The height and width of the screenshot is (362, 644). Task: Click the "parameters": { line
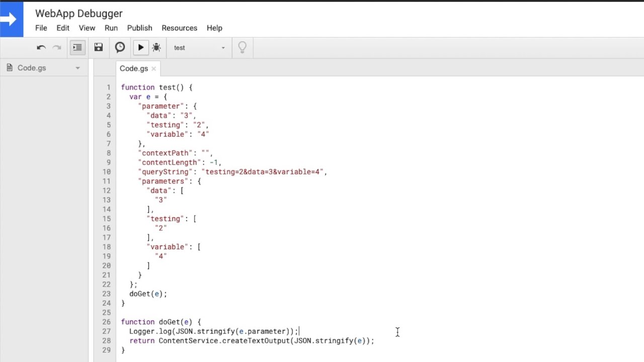(x=170, y=181)
